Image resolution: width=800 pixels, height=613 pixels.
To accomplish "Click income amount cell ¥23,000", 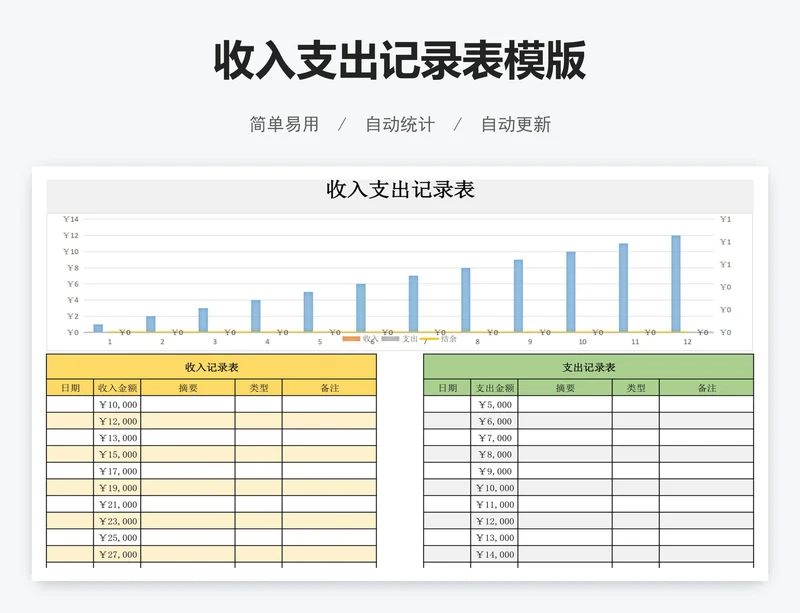I will click(x=117, y=521).
